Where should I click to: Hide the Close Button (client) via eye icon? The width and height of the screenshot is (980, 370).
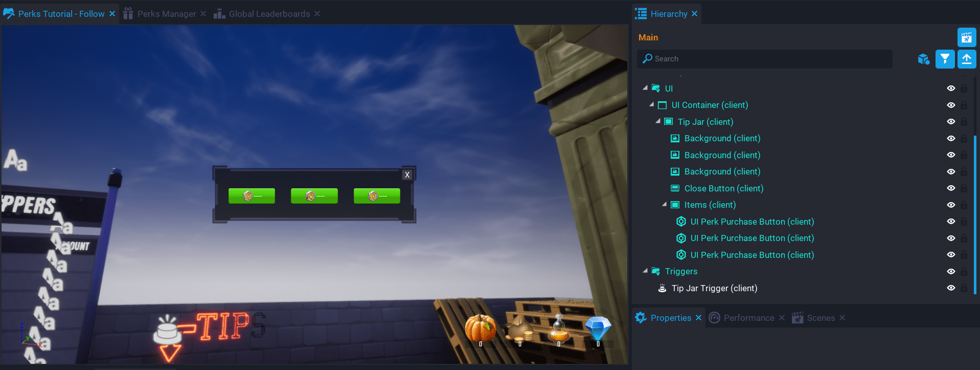(951, 188)
